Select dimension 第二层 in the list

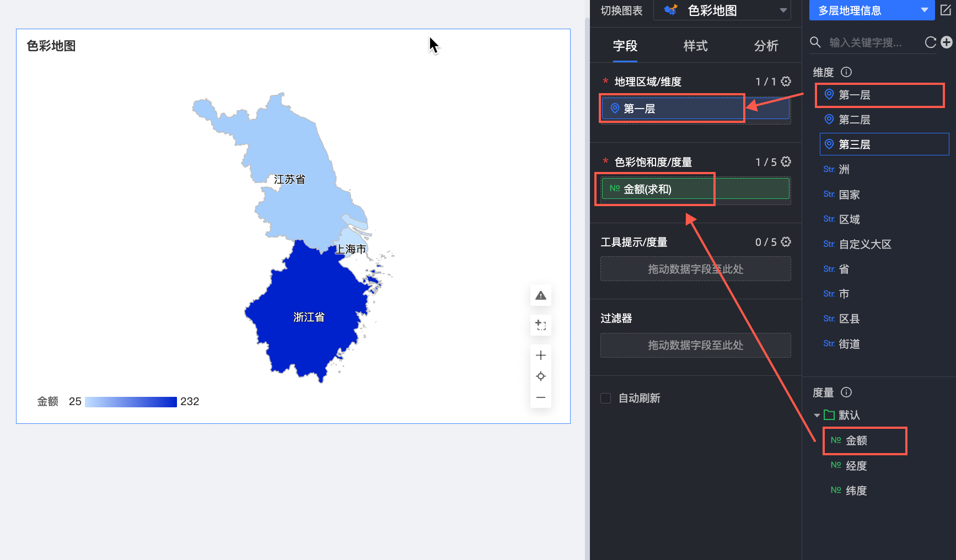click(x=884, y=120)
